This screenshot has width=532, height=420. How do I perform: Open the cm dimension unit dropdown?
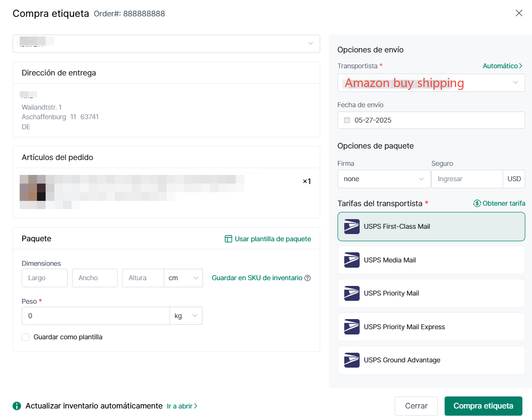click(x=183, y=278)
